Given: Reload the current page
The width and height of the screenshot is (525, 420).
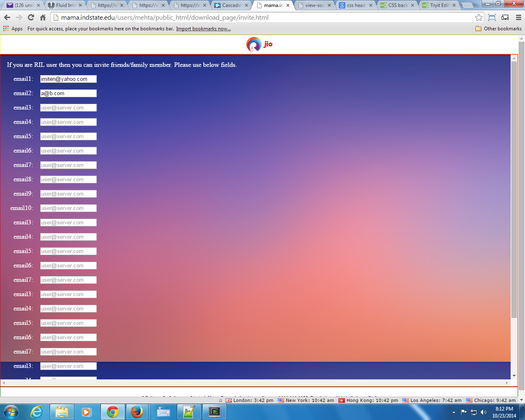Looking at the screenshot, I should 31,18.
